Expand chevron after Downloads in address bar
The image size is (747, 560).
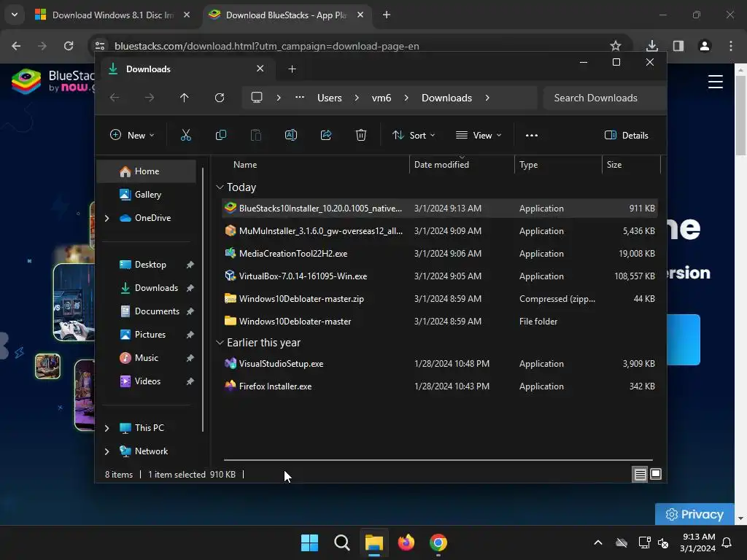(487, 98)
